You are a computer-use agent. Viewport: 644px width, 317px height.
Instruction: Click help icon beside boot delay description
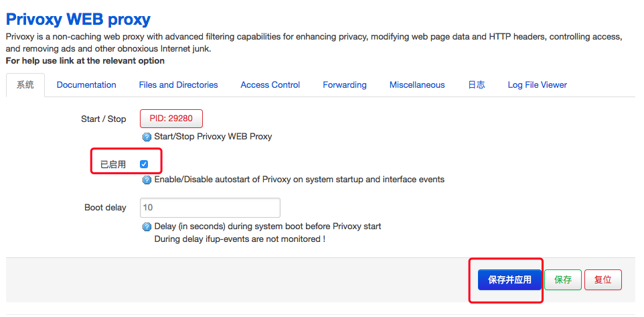click(147, 227)
